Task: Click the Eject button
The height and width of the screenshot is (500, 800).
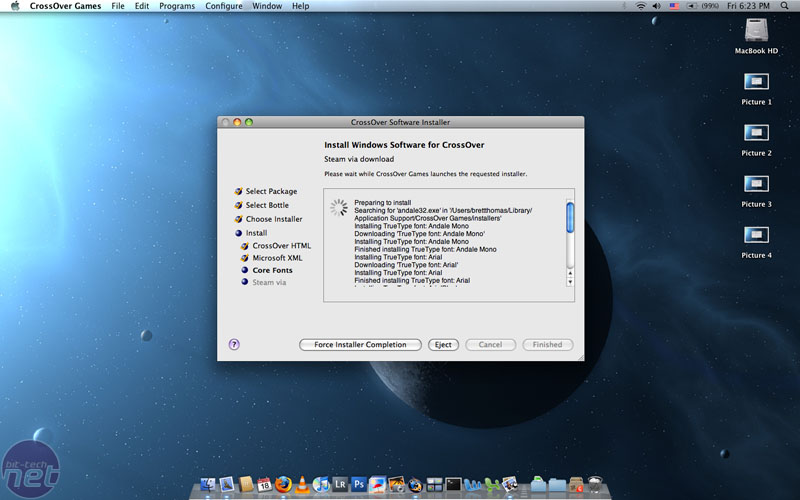Action: click(x=443, y=345)
